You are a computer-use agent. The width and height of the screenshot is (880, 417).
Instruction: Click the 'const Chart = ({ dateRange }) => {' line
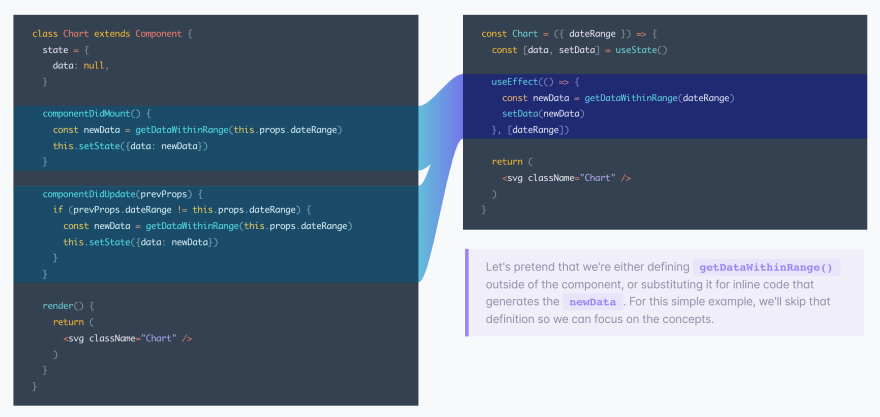click(x=569, y=34)
